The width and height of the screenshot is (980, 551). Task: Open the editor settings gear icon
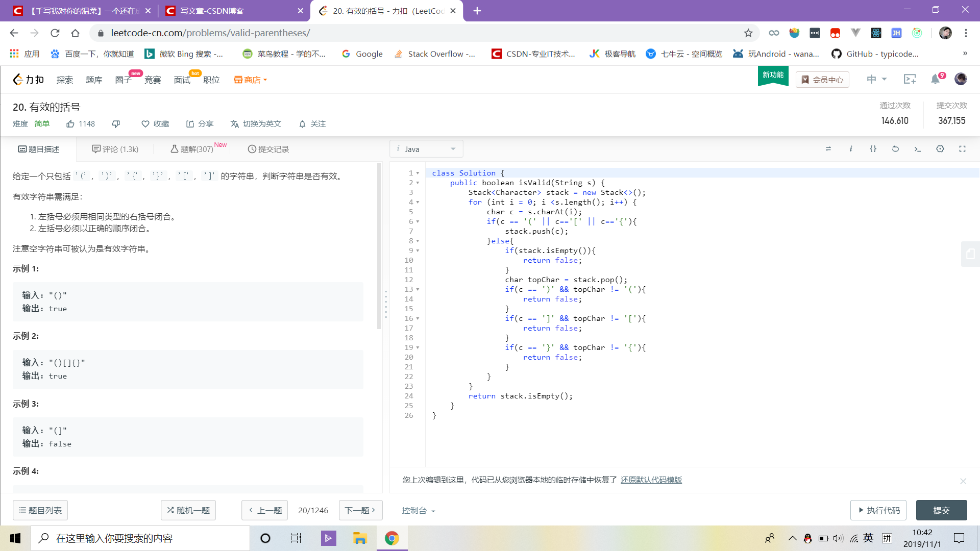click(x=940, y=149)
